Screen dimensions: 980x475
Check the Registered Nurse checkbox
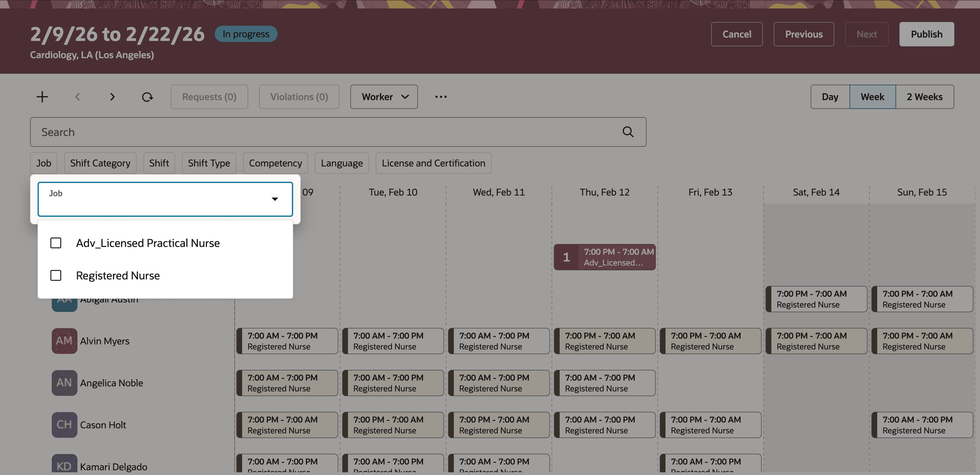56,275
